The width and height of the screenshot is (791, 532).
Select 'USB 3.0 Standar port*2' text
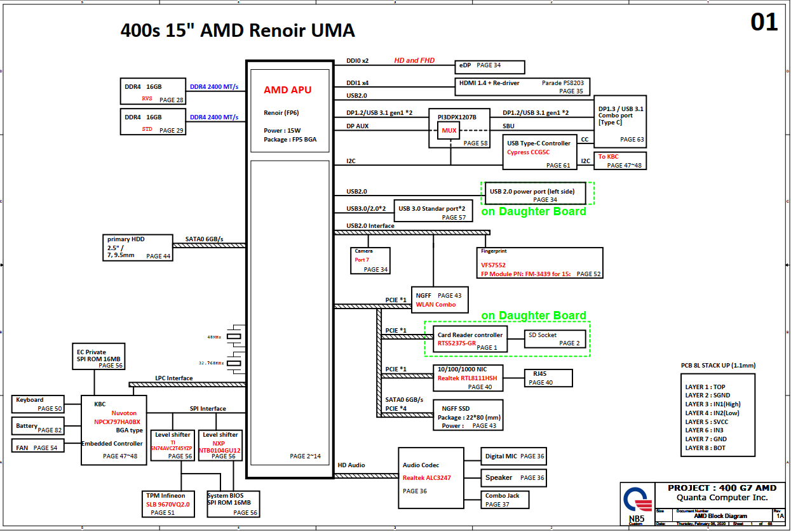(432, 208)
